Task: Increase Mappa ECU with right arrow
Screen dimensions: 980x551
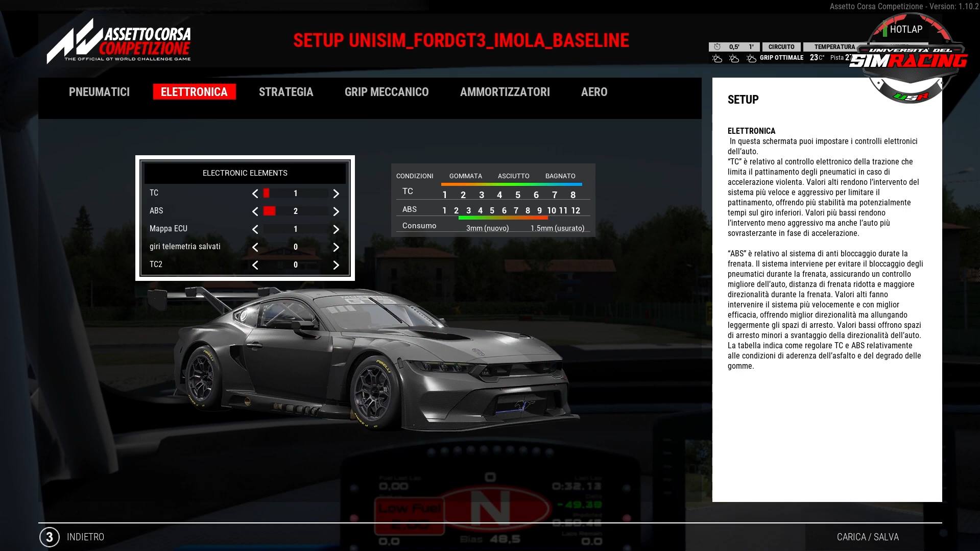Action: point(336,229)
